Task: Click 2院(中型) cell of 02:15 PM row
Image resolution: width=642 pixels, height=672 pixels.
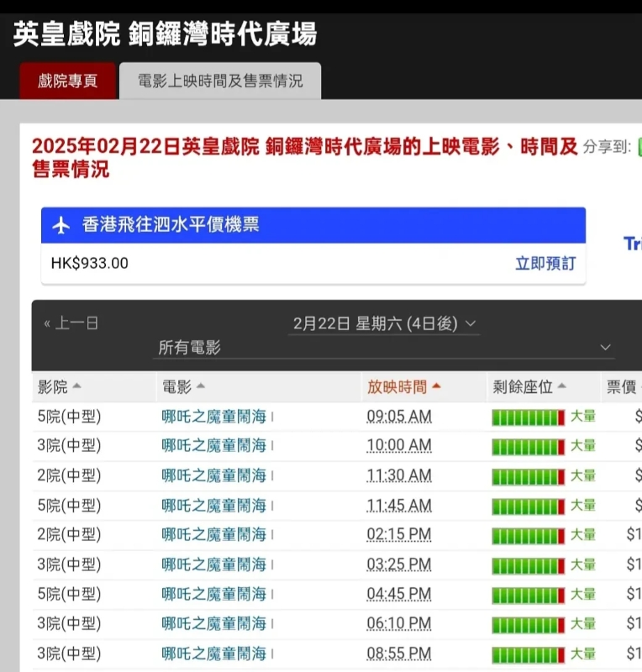Action: click(x=69, y=535)
